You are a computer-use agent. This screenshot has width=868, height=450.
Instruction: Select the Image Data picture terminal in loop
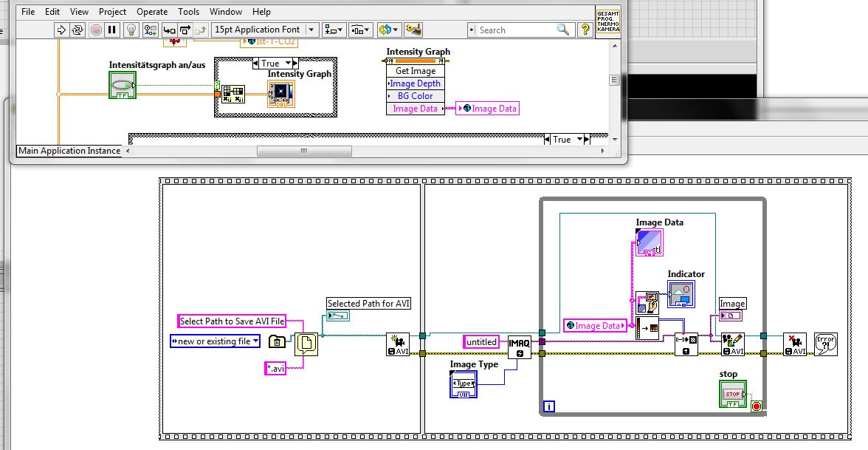[x=650, y=242]
